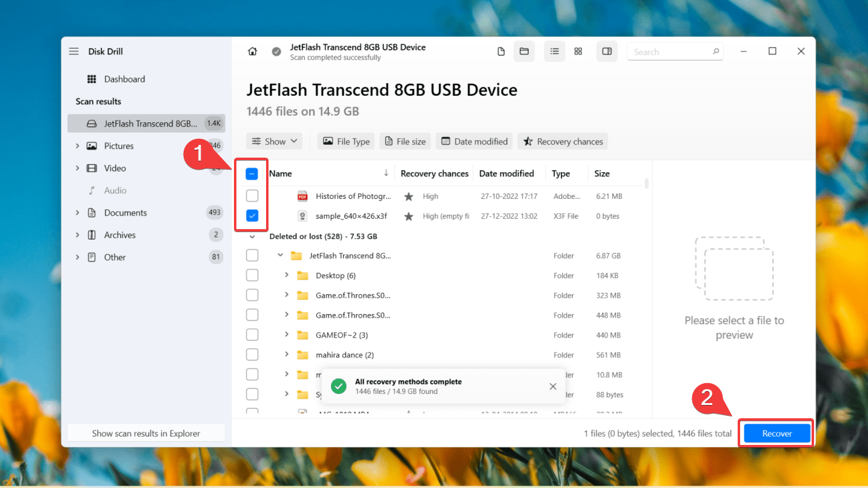The image size is (868, 488).
Task: Select Documents in scan results sidebar
Action: [x=125, y=213]
